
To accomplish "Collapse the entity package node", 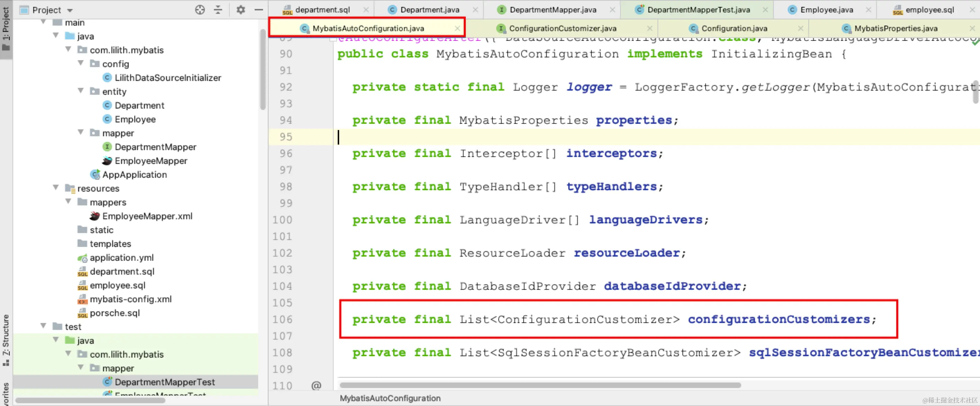I will 81,91.
